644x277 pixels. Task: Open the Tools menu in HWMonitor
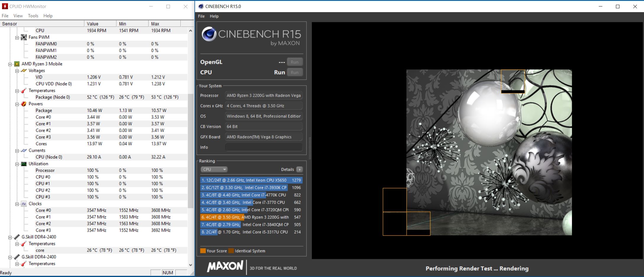(x=33, y=16)
